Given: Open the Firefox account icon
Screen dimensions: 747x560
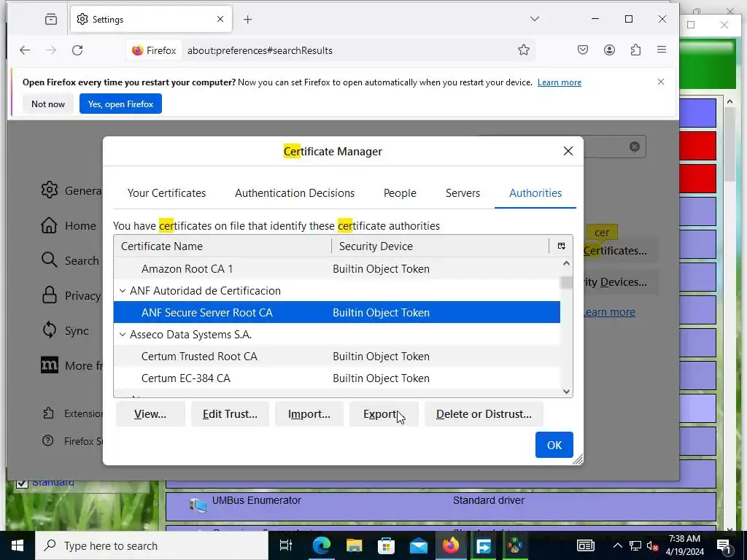Looking at the screenshot, I should tap(609, 50).
